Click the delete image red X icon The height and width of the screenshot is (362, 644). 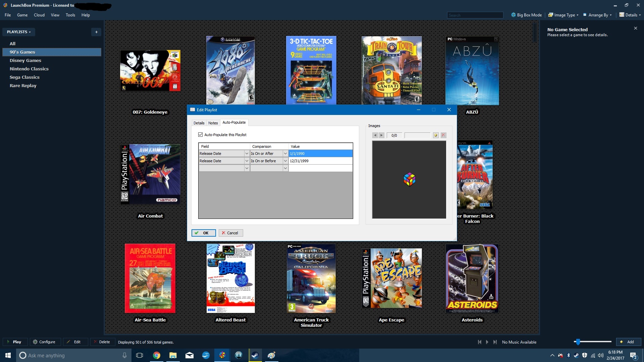(x=443, y=135)
